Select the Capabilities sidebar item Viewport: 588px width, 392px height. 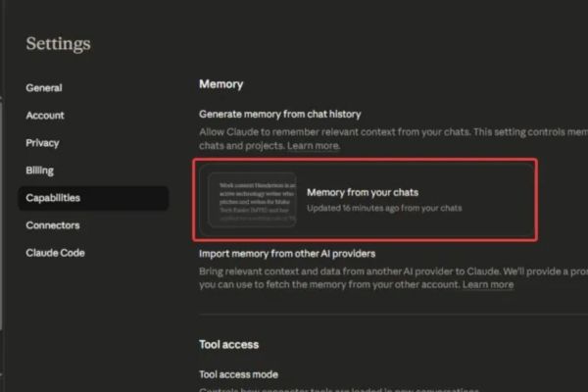(x=54, y=198)
